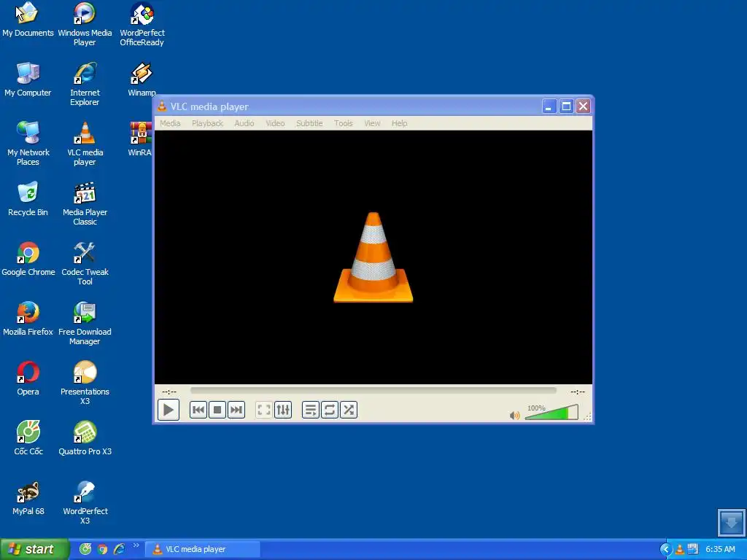The width and height of the screenshot is (747, 560).
Task: Click the VLC window resize grip
Action: point(587,416)
